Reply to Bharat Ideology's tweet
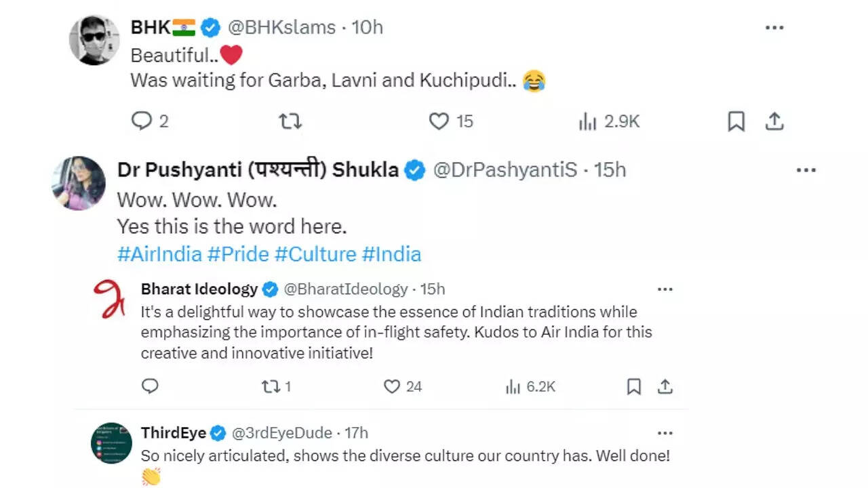The image size is (868, 488). (x=150, y=386)
